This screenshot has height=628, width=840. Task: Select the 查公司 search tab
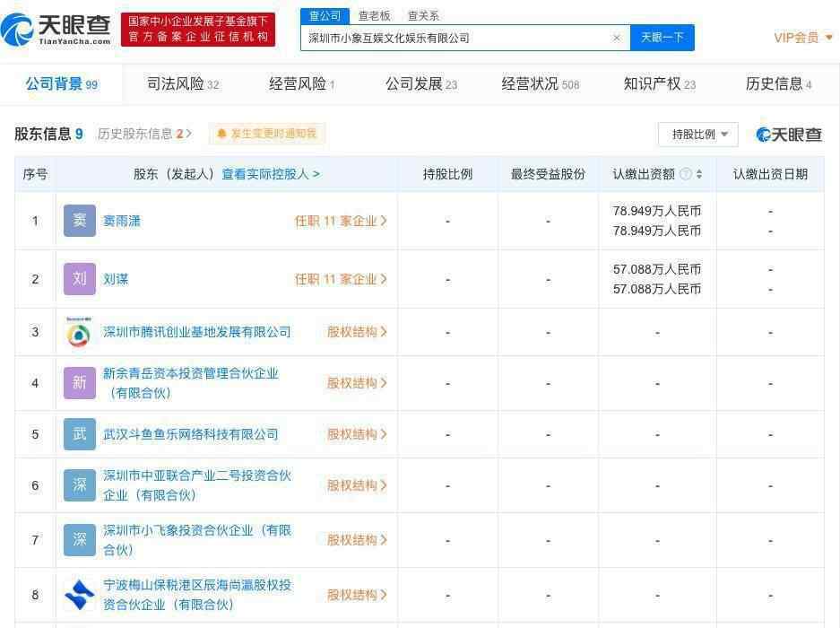325,16
